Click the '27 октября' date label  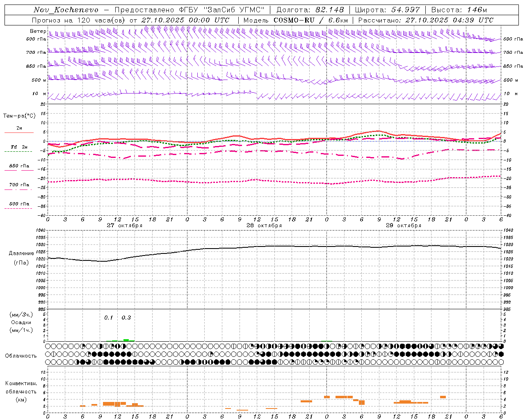(125, 226)
